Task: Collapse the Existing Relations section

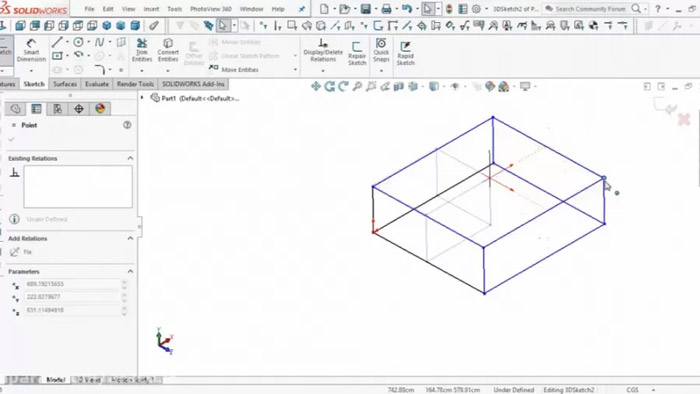Action: [130, 158]
